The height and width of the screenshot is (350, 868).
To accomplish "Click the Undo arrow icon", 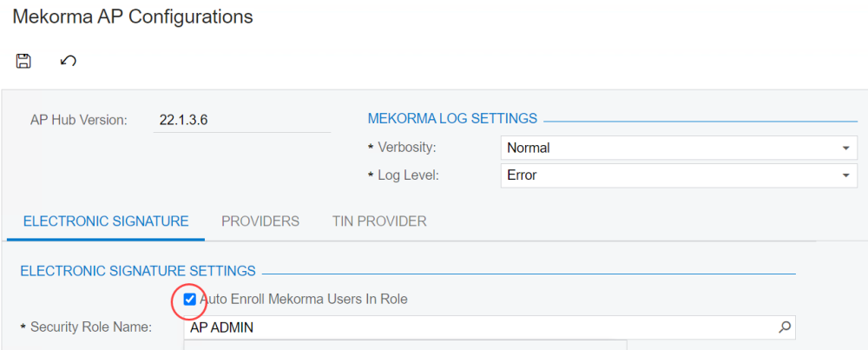I will click(x=68, y=61).
